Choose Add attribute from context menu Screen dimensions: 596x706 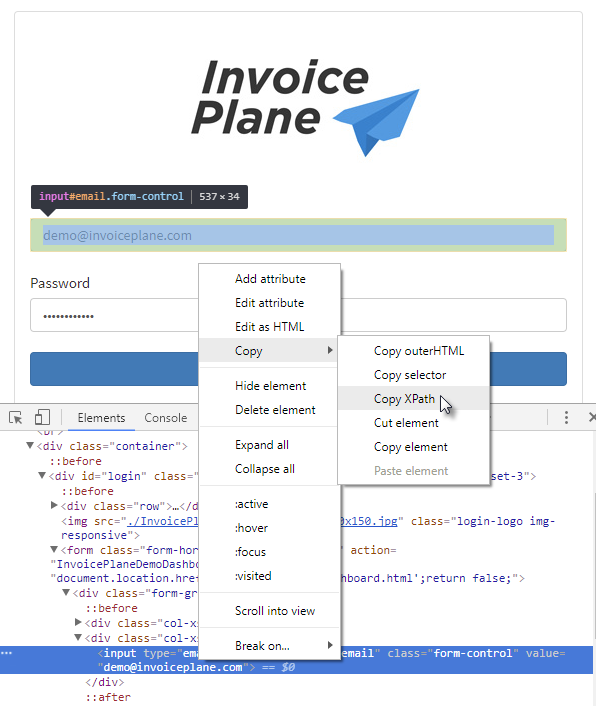click(270, 279)
